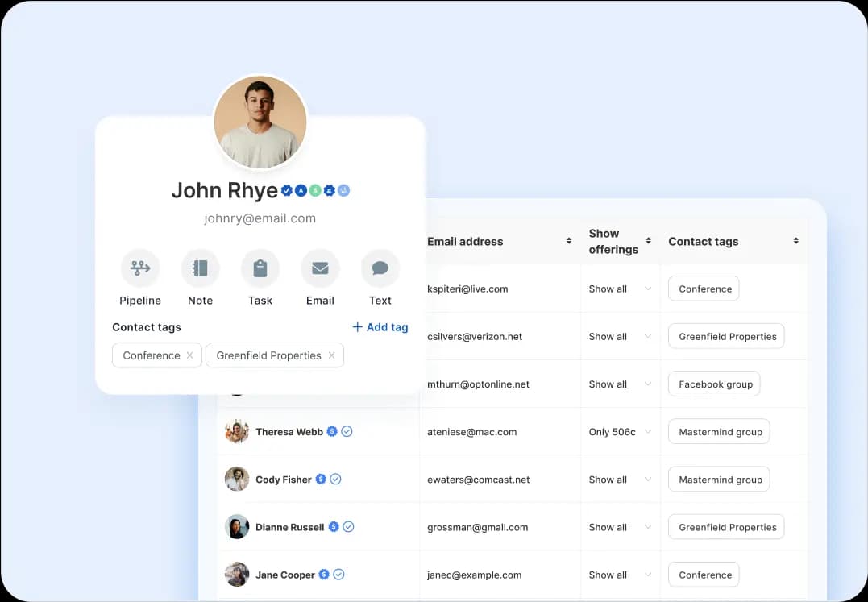Image resolution: width=868 pixels, height=602 pixels.
Task: Click verified badge next to John Rhye
Action: [x=286, y=190]
